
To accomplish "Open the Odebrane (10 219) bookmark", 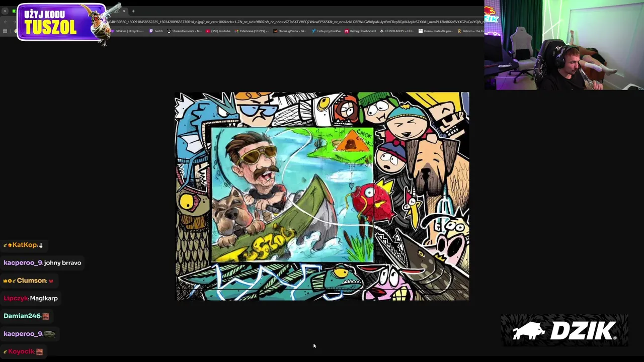I will click(x=252, y=31).
